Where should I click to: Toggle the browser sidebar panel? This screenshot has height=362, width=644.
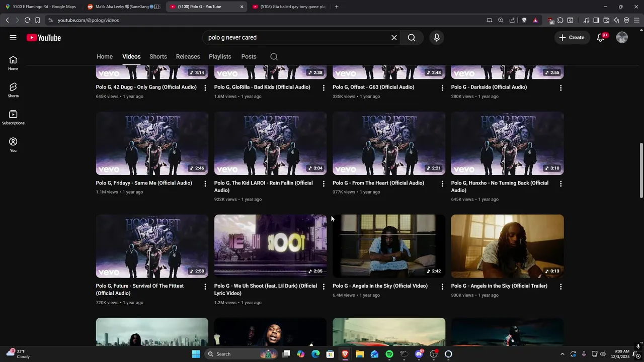(596, 20)
